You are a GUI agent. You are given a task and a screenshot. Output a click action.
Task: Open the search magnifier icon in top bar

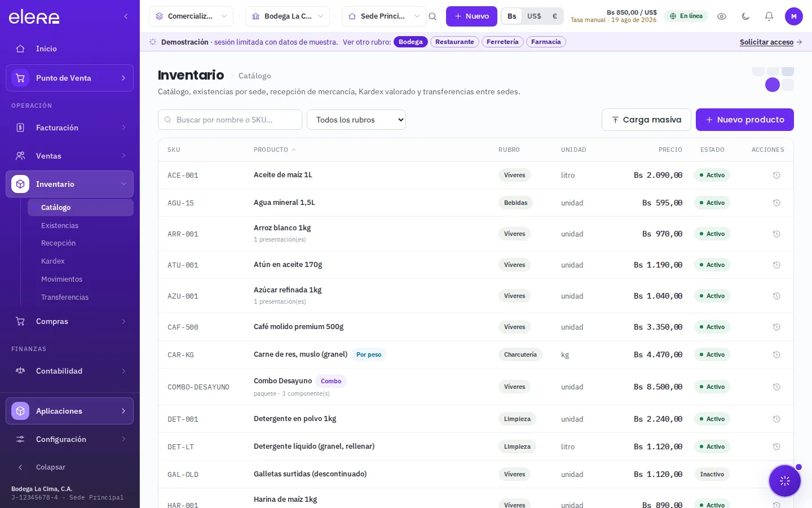coord(433,16)
